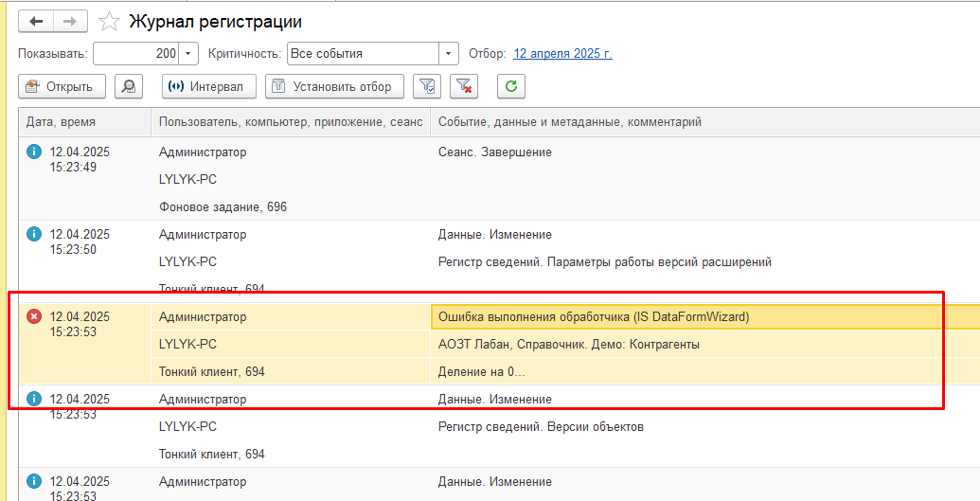Click the back navigation arrow
Screen dimensions: 980x501
point(36,22)
